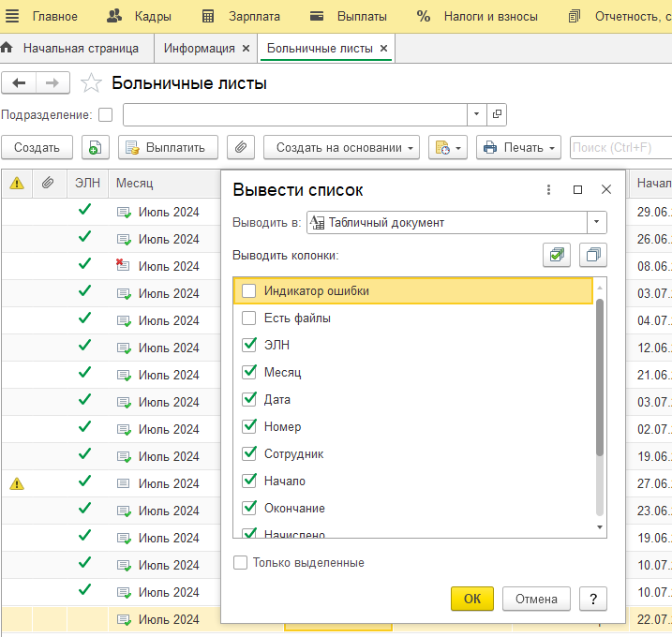Expand the Выводить в dropdown arrow
The image size is (672, 637).
click(597, 222)
